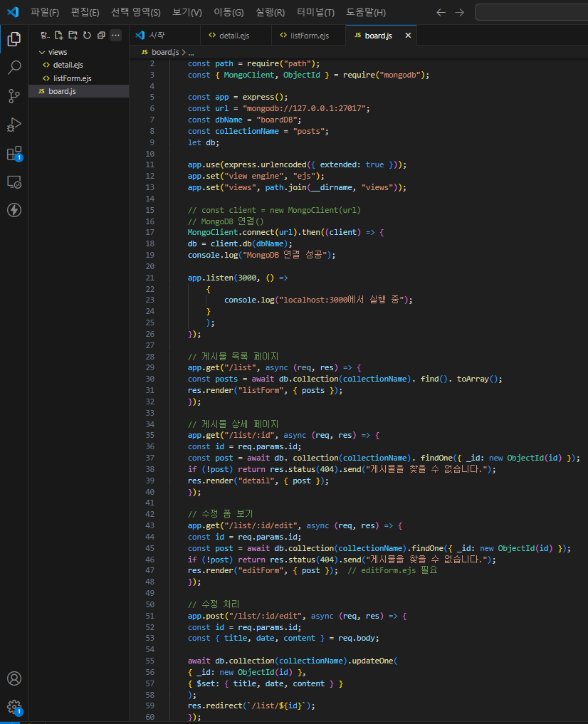Open explorer More Actions ellipsis
The image size is (588, 724).
tap(115, 35)
